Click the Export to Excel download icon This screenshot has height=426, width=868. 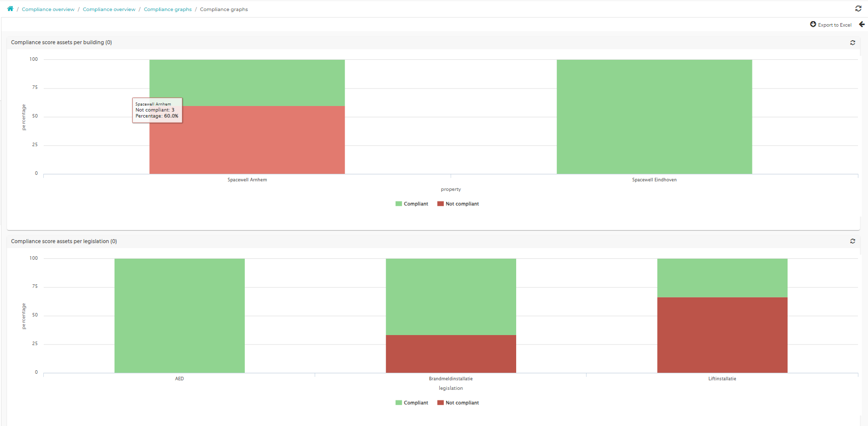(x=813, y=24)
